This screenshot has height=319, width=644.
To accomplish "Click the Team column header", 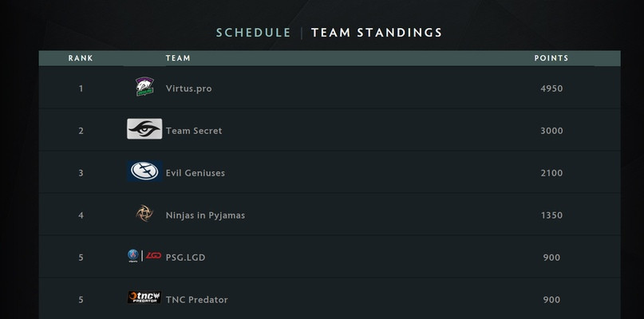I will pos(178,58).
